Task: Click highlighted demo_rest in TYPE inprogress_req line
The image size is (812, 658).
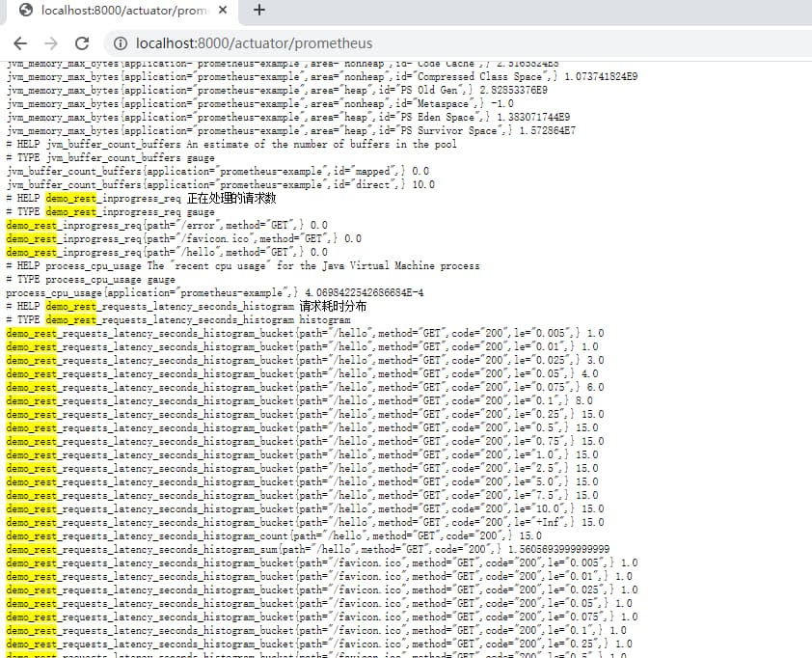Action: (70, 211)
